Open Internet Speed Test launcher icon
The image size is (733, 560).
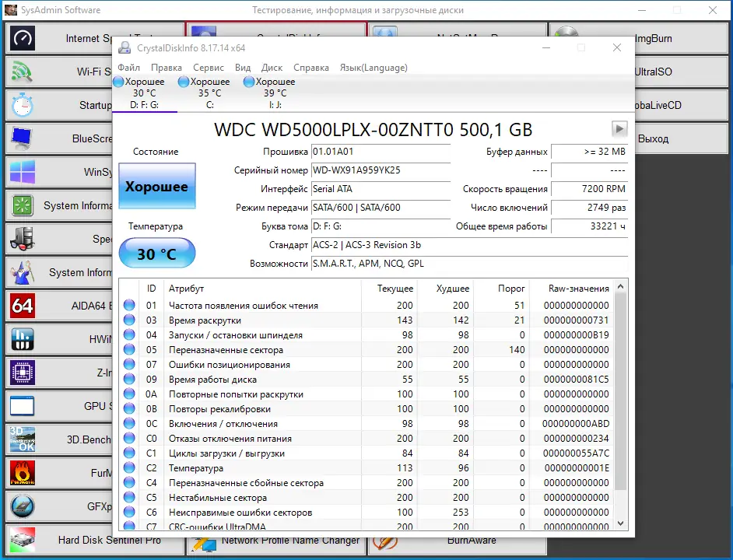point(22,38)
